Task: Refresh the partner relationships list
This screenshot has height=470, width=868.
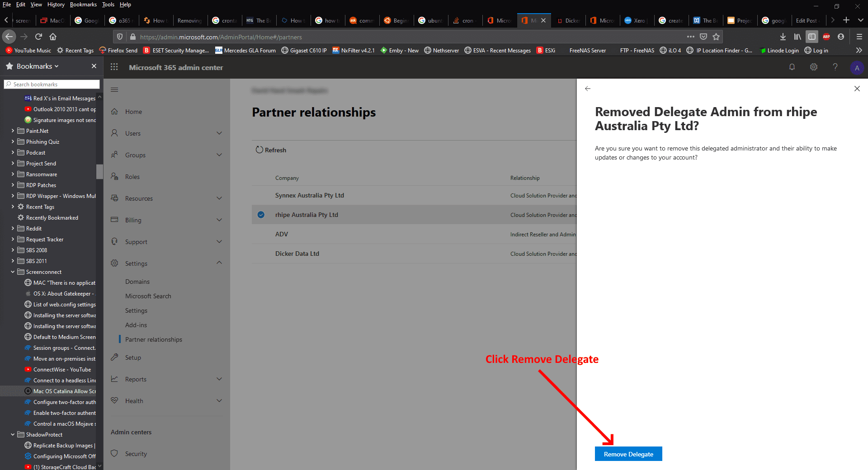Action: (x=271, y=150)
